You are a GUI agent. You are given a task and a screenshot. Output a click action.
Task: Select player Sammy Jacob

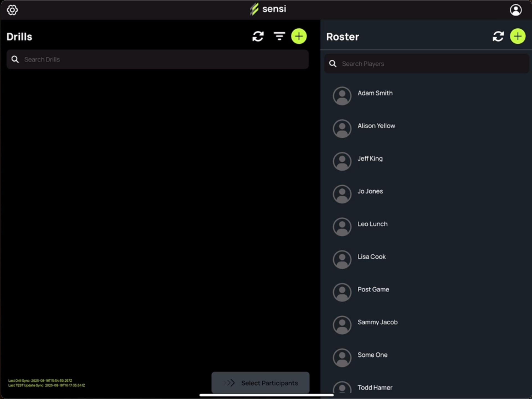[x=377, y=322]
